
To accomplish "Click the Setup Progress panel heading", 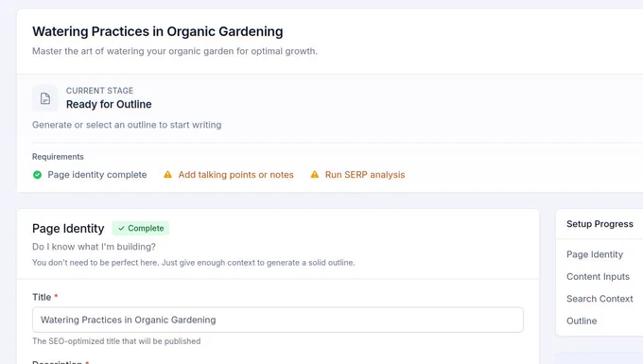I will [x=600, y=224].
